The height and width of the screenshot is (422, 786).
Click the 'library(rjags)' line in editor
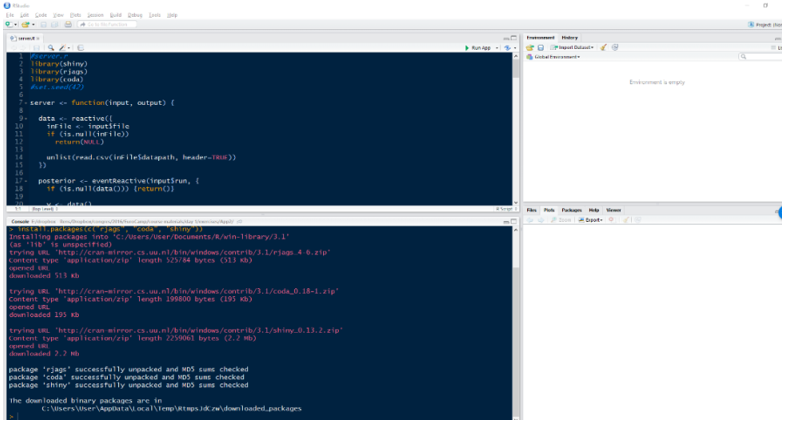click(59, 72)
